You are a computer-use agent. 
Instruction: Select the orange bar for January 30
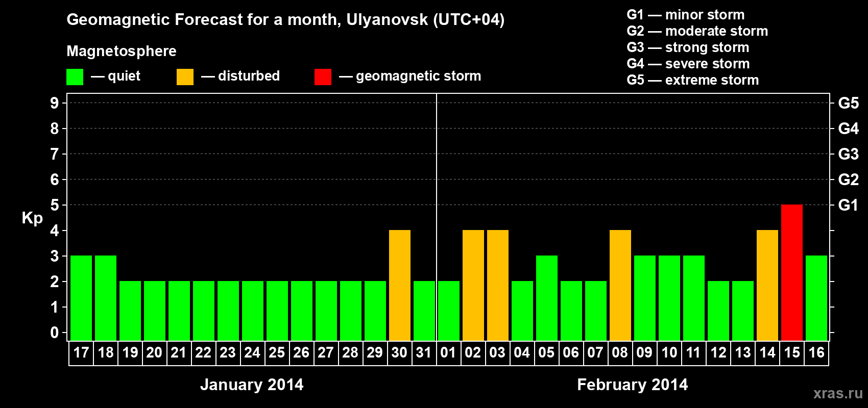click(400, 285)
